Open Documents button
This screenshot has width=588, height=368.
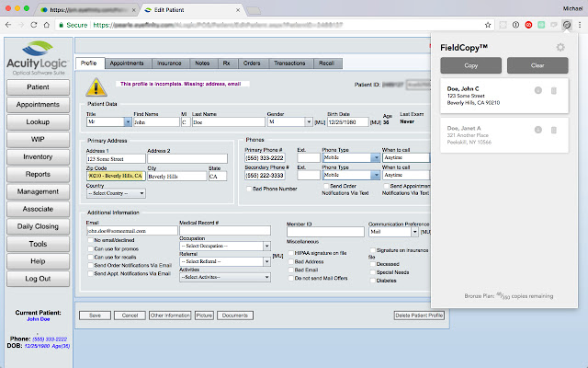(235, 316)
